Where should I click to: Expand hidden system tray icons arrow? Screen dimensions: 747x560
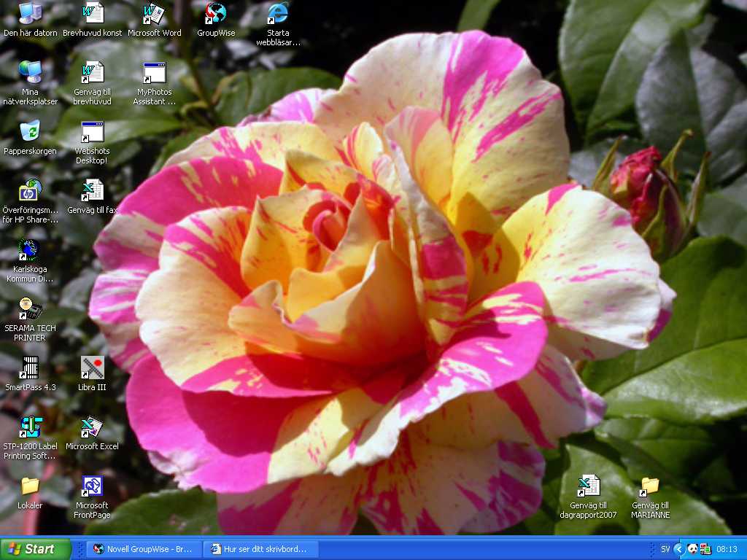(x=678, y=549)
